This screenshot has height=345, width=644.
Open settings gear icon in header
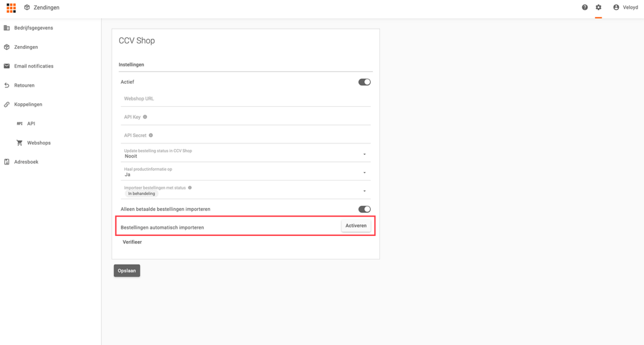[x=598, y=8]
